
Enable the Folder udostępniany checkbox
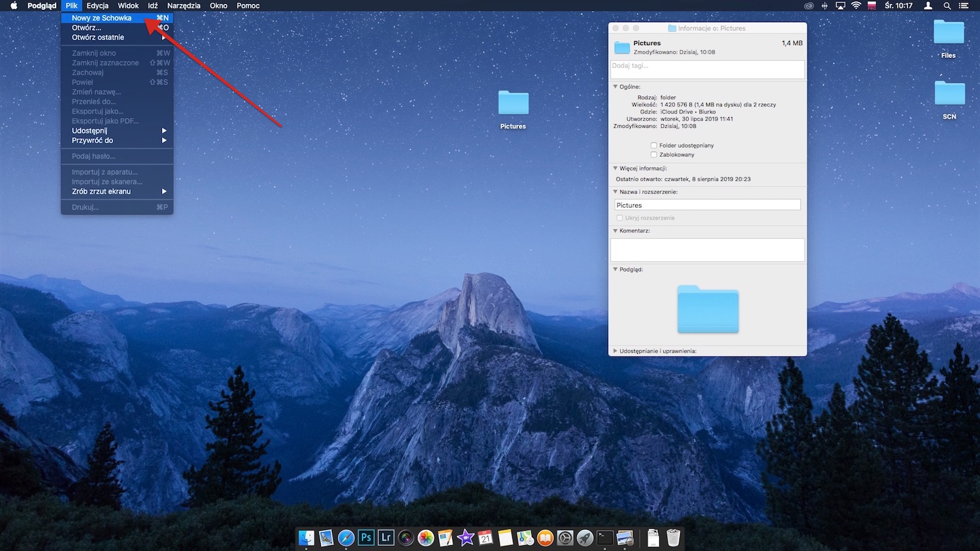(x=653, y=146)
